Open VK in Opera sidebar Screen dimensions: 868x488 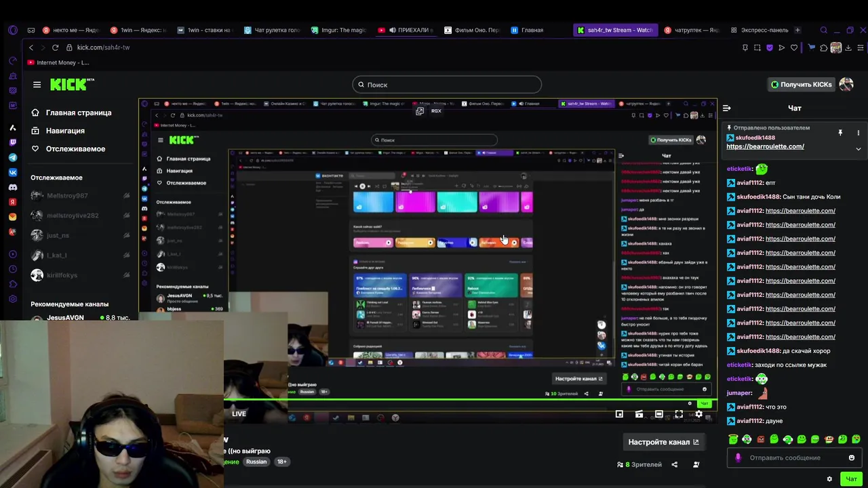point(12,172)
